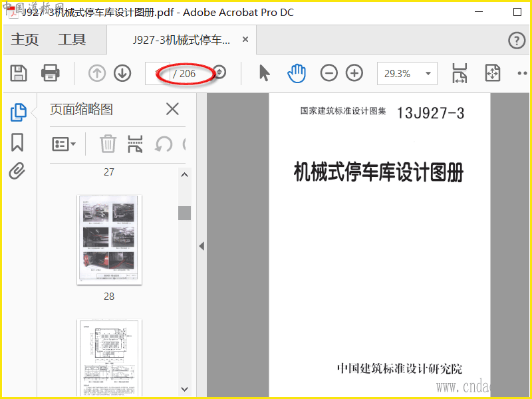Click the / 206 total pages text
The height and width of the screenshot is (399, 532).
click(x=184, y=74)
